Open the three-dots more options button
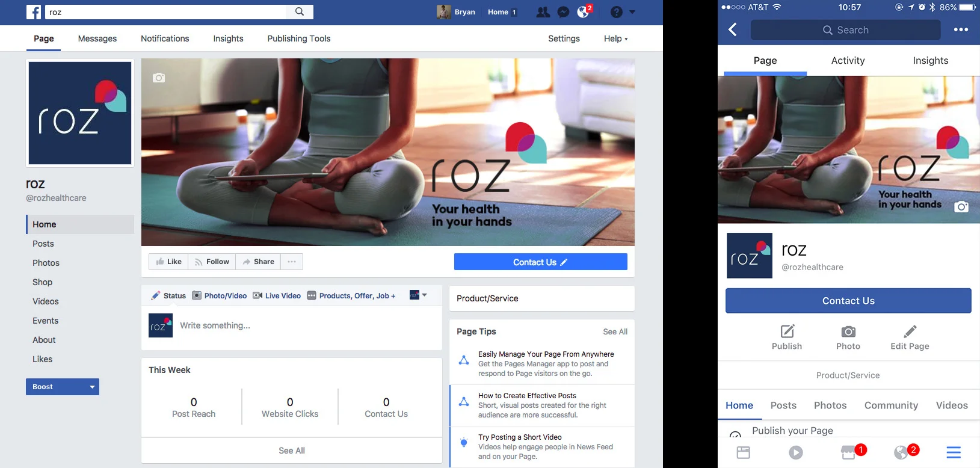 click(292, 262)
